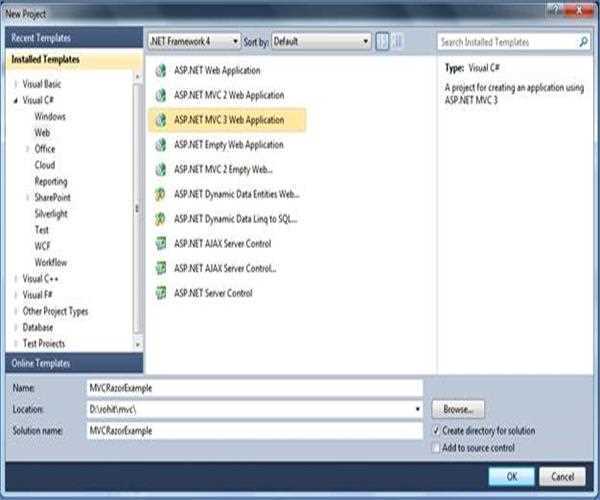Collapse the Visual C# tree node
This screenshot has width=600, height=500.
(x=15, y=101)
